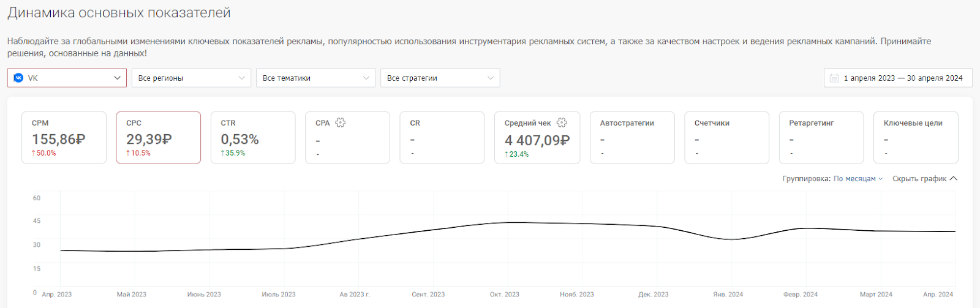This screenshot has width=980, height=308.
Task: Select the Автостратегии metric card
Action: 632,138
